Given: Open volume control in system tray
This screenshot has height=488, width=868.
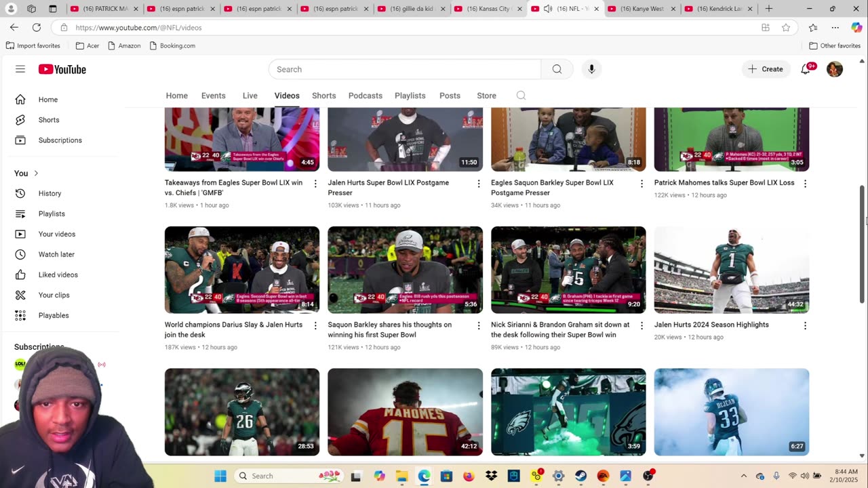Looking at the screenshot, I should click(x=805, y=476).
